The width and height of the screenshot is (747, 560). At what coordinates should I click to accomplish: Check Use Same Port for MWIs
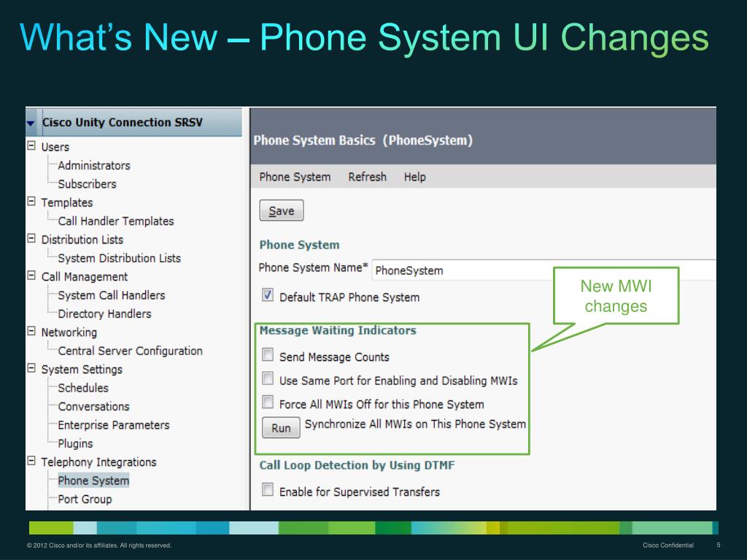coord(268,378)
